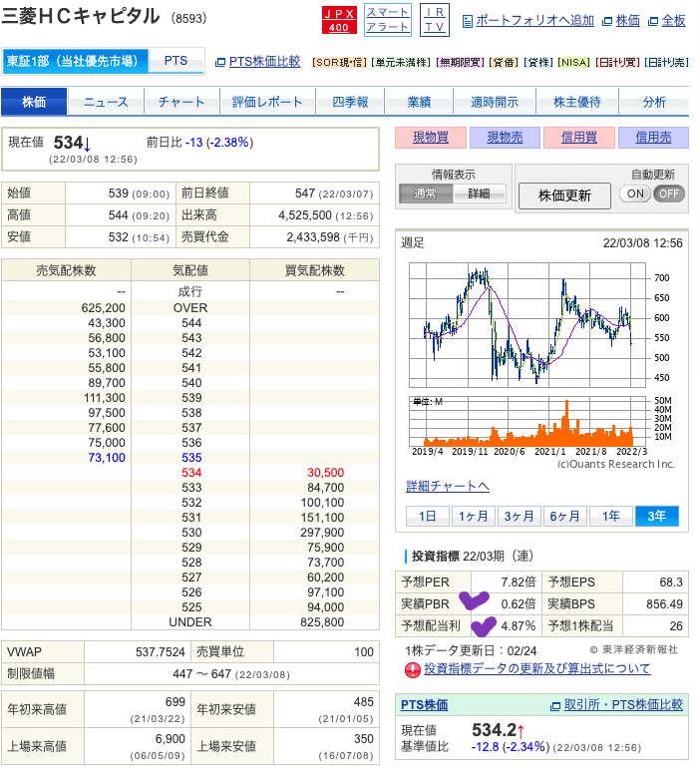This screenshot has height=774, width=700.
Task: Open the 株主優待 tab
Action: coord(576,102)
